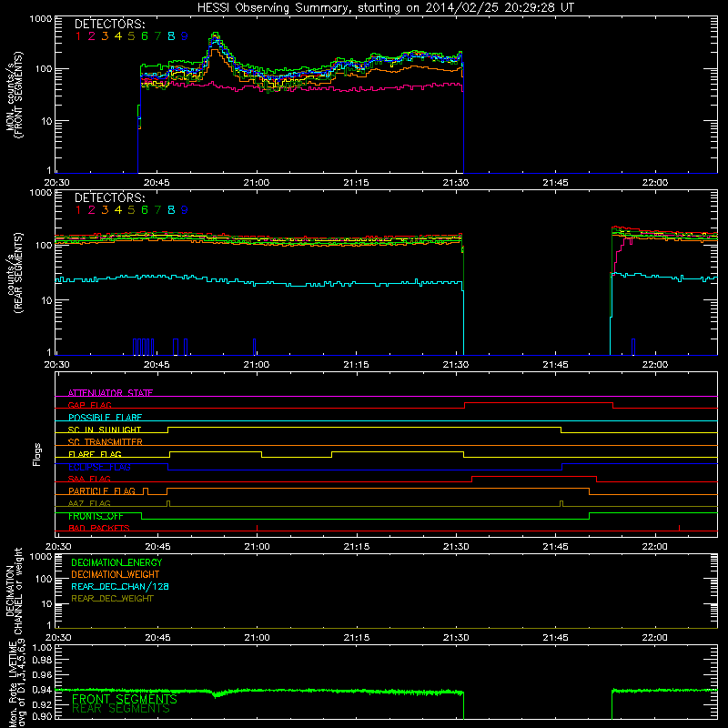The image size is (728, 728).
Task: Click 22:00 tick label under rear segments plot
Action: coord(655,365)
